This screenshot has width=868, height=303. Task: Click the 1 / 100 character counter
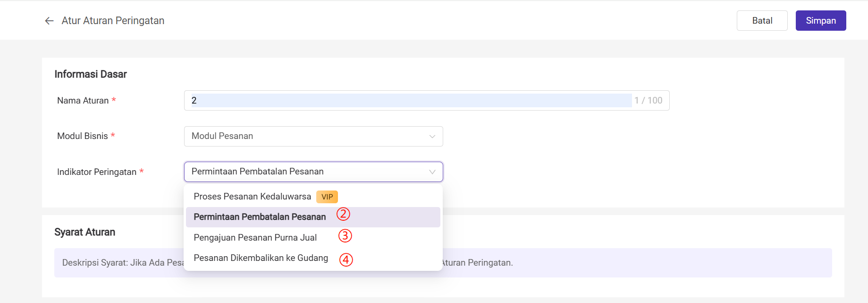(648, 101)
